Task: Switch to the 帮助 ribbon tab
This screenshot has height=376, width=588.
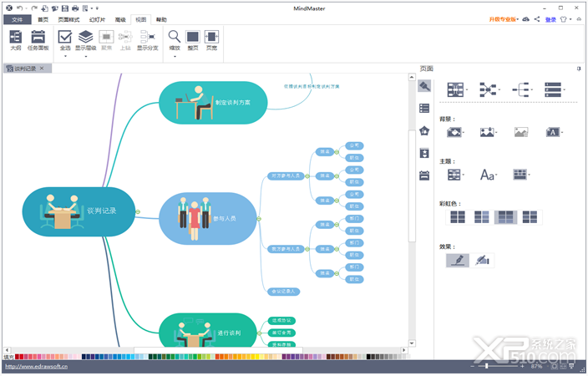Action: (x=161, y=19)
